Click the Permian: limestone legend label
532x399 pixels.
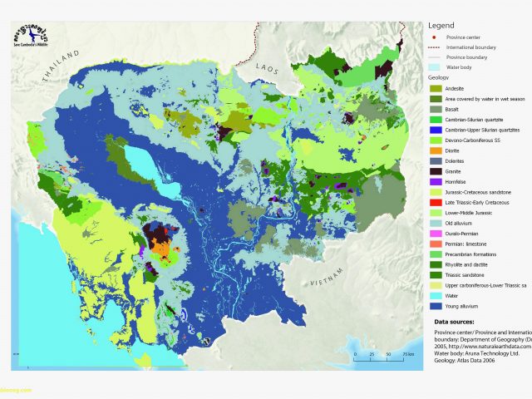467,244
